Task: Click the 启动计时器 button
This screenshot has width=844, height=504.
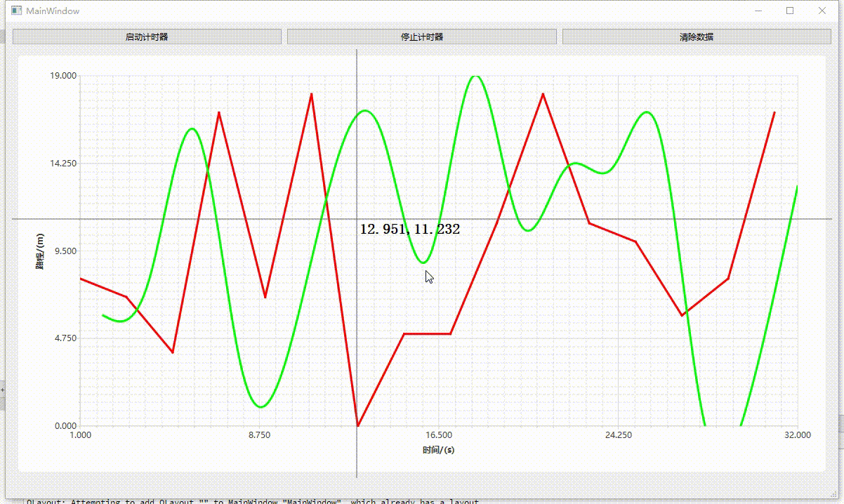Action: 147,37
